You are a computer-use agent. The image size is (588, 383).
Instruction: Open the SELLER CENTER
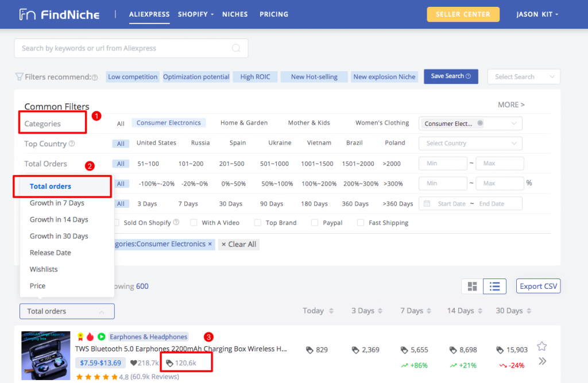tap(463, 14)
